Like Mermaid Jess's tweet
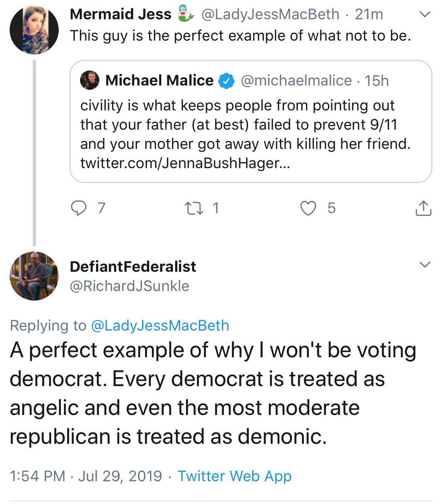442x504 pixels. click(x=309, y=208)
